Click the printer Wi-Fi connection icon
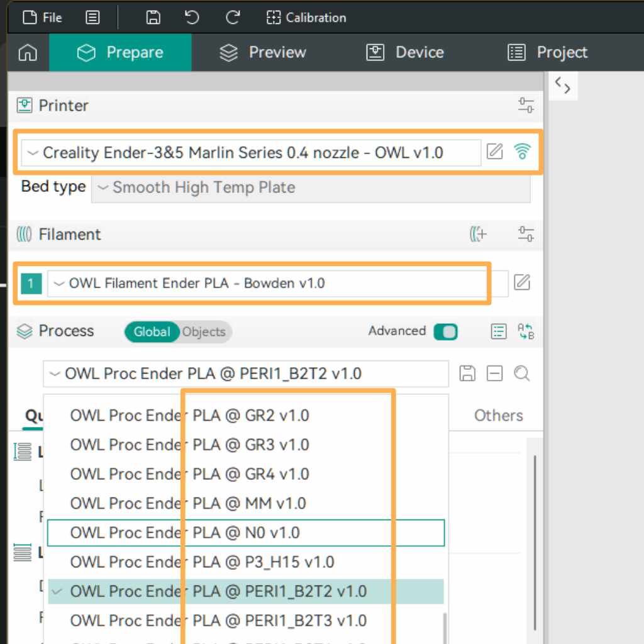 [522, 152]
